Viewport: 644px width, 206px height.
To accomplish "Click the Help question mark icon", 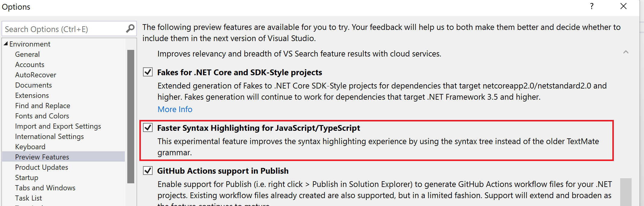I will point(592,6).
